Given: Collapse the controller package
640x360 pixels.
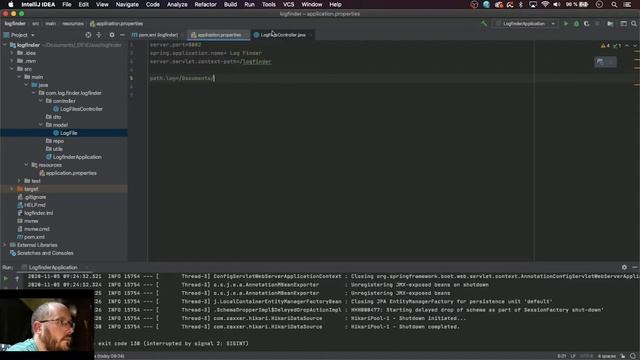Looking at the screenshot, I should (x=41, y=101).
